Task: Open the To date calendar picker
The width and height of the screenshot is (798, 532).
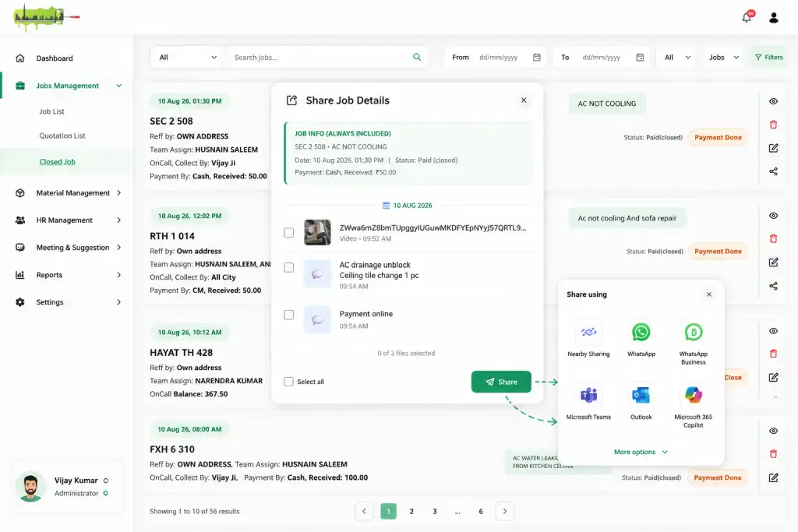Action: point(640,58)
